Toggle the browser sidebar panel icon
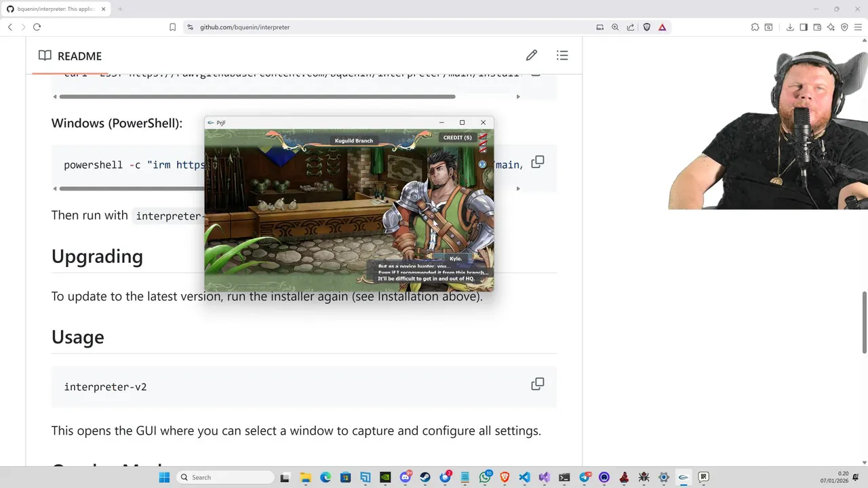 point(804,27)
